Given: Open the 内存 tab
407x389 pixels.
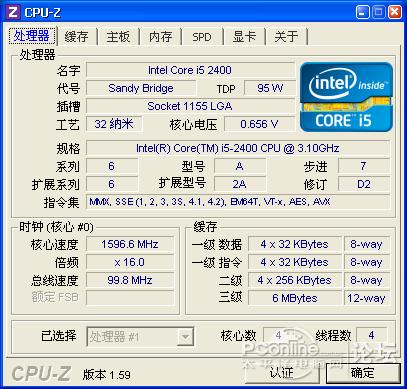Looking at the screenshot, I should pos(161,36).
